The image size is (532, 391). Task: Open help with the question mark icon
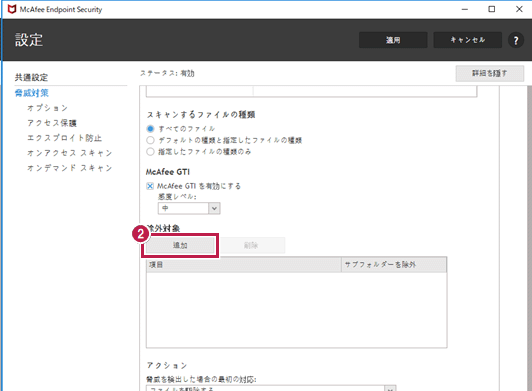(516, 40)
